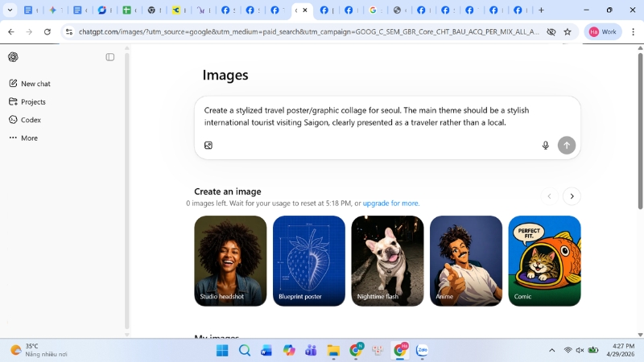Click the ChatGPT logo icon in sidebar
Image resolution: width=644 pixels, height=362 pixels.
(13, 57)
